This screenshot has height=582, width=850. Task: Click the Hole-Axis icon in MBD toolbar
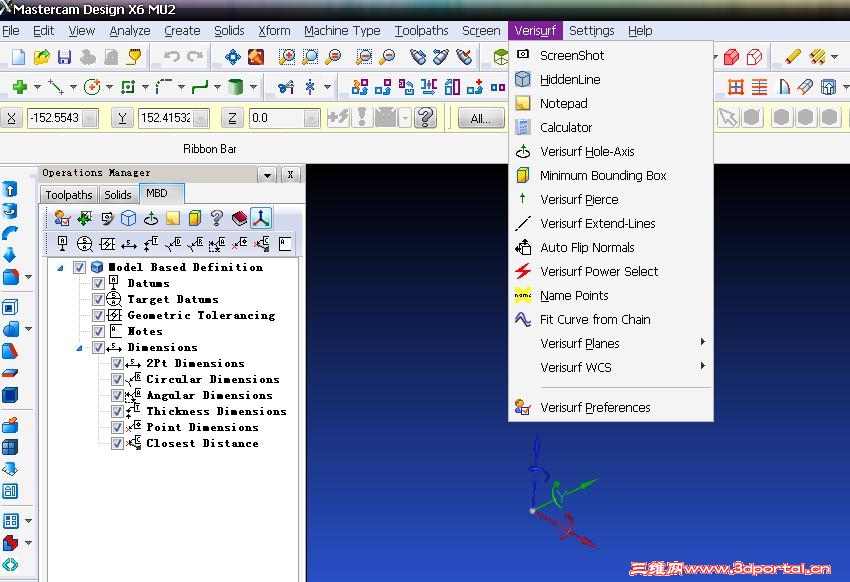click(x=151, y=218)
